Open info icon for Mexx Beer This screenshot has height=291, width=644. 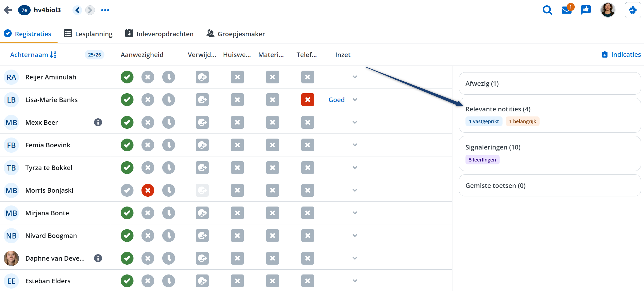98,122
